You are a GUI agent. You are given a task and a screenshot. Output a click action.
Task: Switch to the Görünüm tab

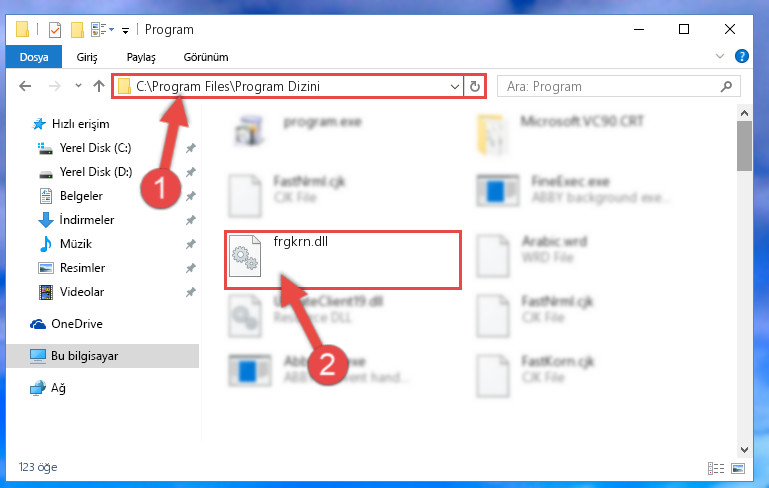tap(206, 57)
